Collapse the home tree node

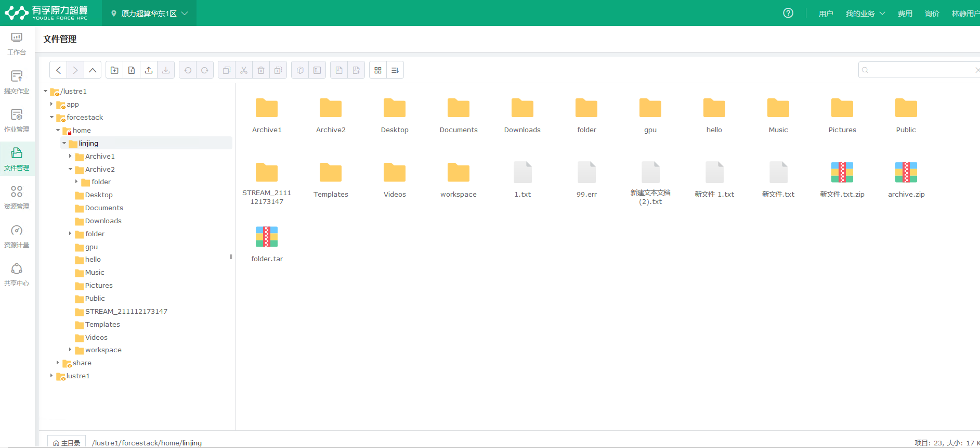[58, 130]
